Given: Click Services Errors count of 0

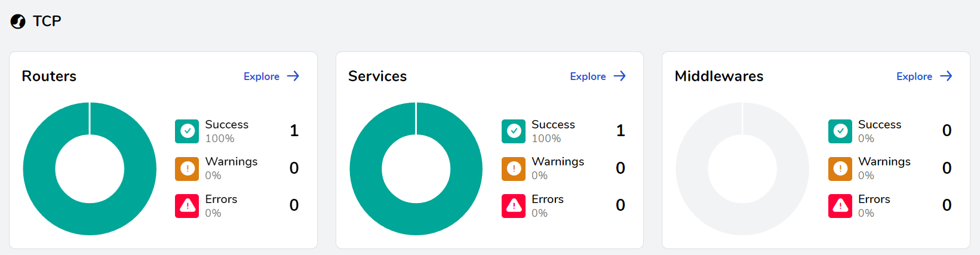Looking at the screenshot, I should (x=620, y=205).
